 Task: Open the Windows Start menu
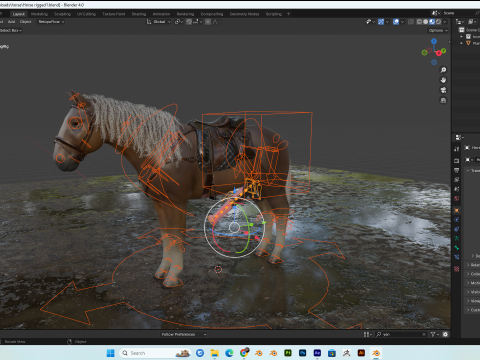(x=110, y=353)
